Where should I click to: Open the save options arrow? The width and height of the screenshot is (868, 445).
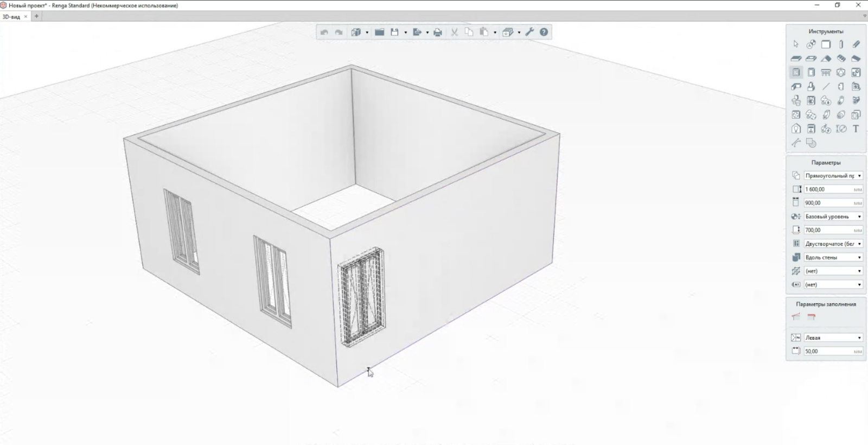(406, 33)
